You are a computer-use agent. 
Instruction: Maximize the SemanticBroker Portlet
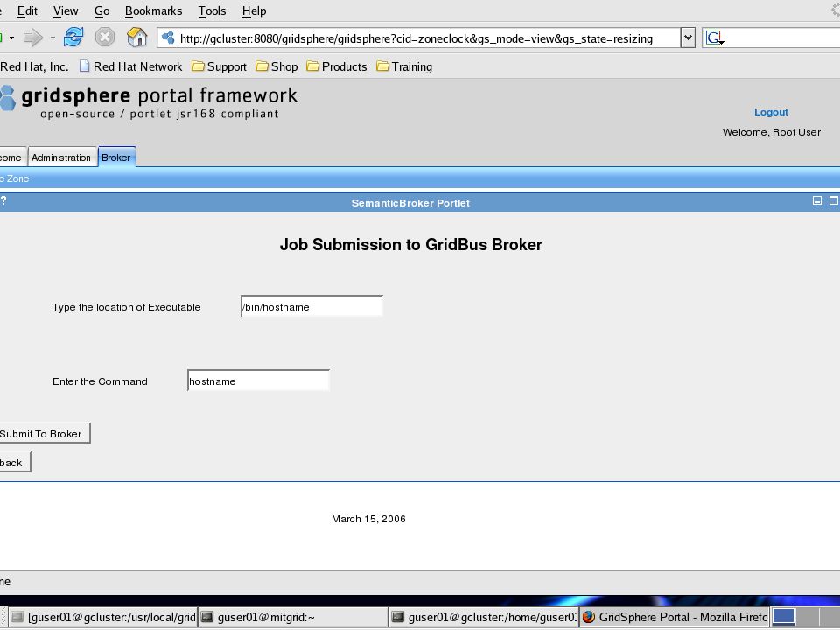pos(834,200)
